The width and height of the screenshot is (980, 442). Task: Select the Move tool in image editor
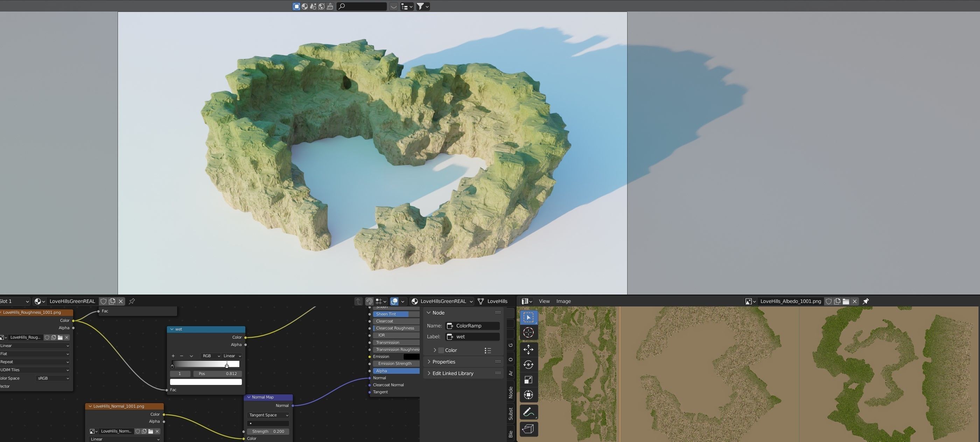[x=528, y=350]
